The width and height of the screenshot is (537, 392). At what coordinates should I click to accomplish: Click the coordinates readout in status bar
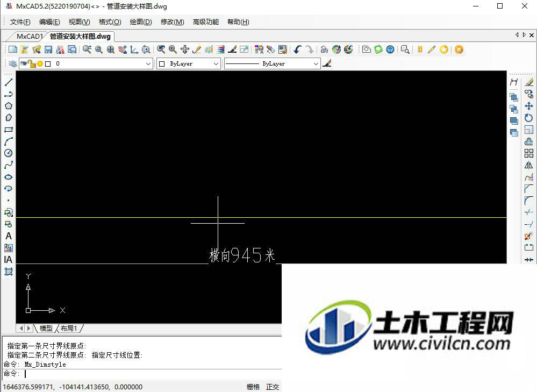(73, 387)
